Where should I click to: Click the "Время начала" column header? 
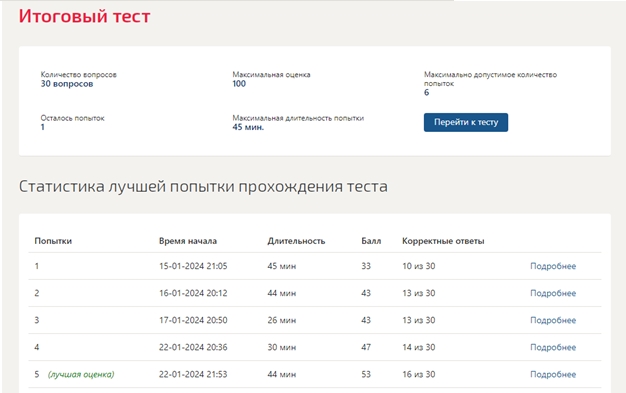point(188,241)
